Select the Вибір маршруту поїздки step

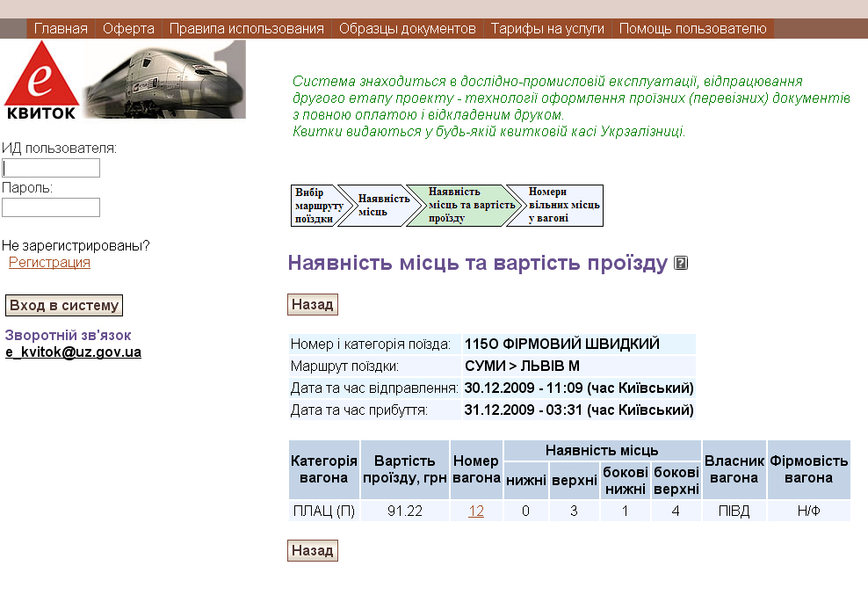click(314, 206)
